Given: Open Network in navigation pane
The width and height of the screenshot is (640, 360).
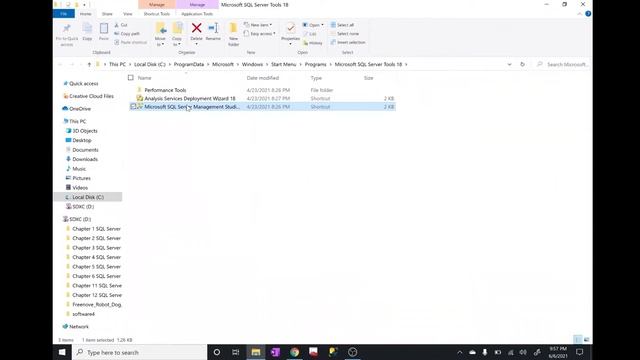Looking at the screenshot, I should click(78, 327).
